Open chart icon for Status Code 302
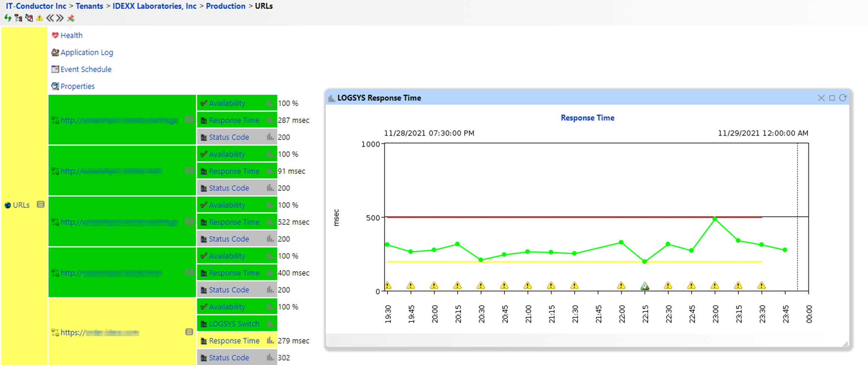This screenshot has height=365, width=868. [270, 357]
